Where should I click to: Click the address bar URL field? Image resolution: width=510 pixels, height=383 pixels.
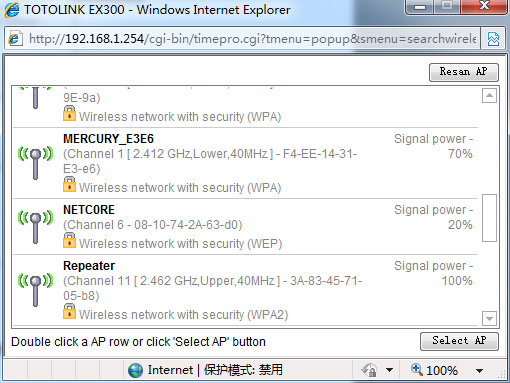(x=252, y=39)
